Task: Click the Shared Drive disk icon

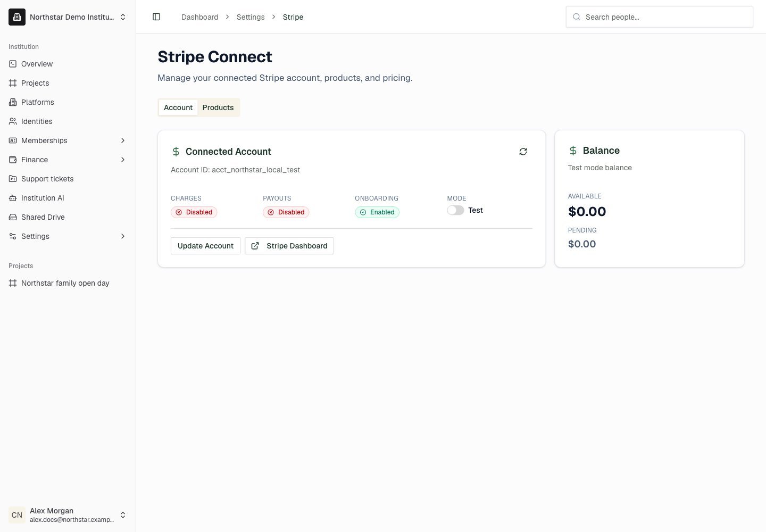Action: point(13,217)
